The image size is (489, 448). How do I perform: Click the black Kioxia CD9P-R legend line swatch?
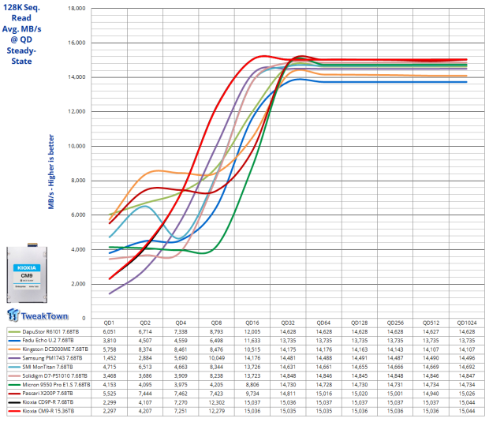click(x=14, y=403)
